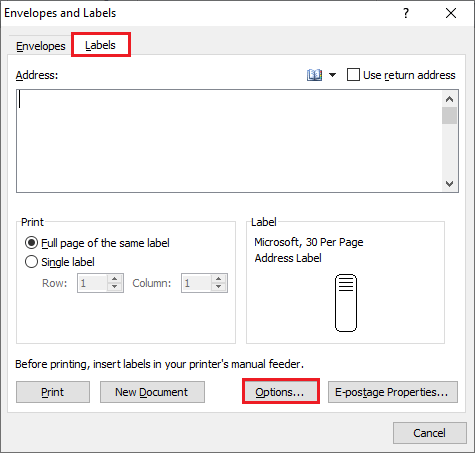
Task: Click the New Document button
Action: tap(152, 392)
